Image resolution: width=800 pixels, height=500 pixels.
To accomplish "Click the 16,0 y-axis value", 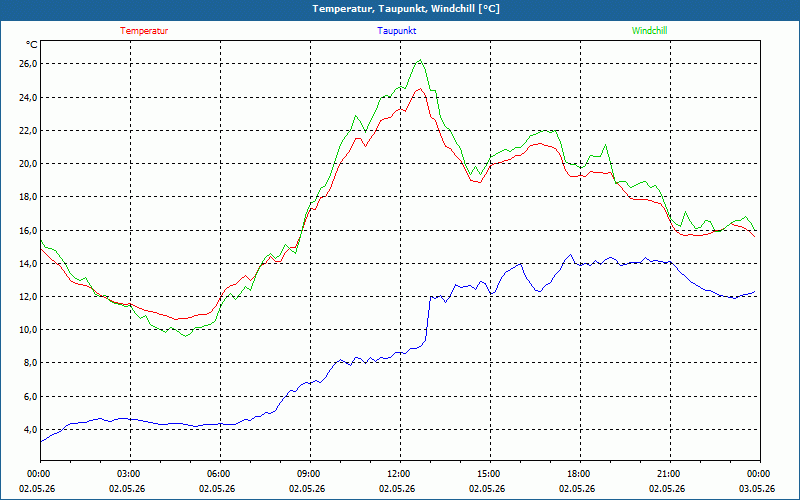I will pyautogui.click(x=28, y=230).
